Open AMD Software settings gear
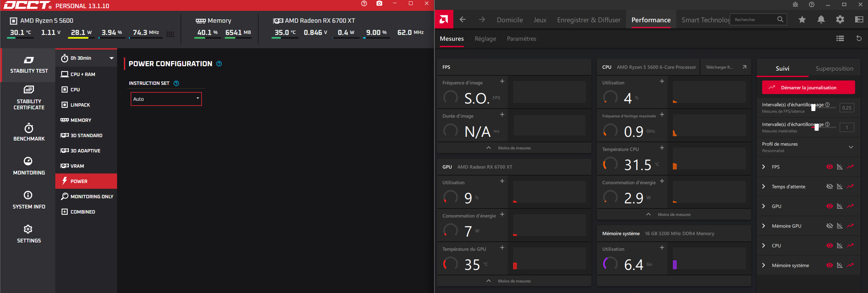 (x=840, y=20)
